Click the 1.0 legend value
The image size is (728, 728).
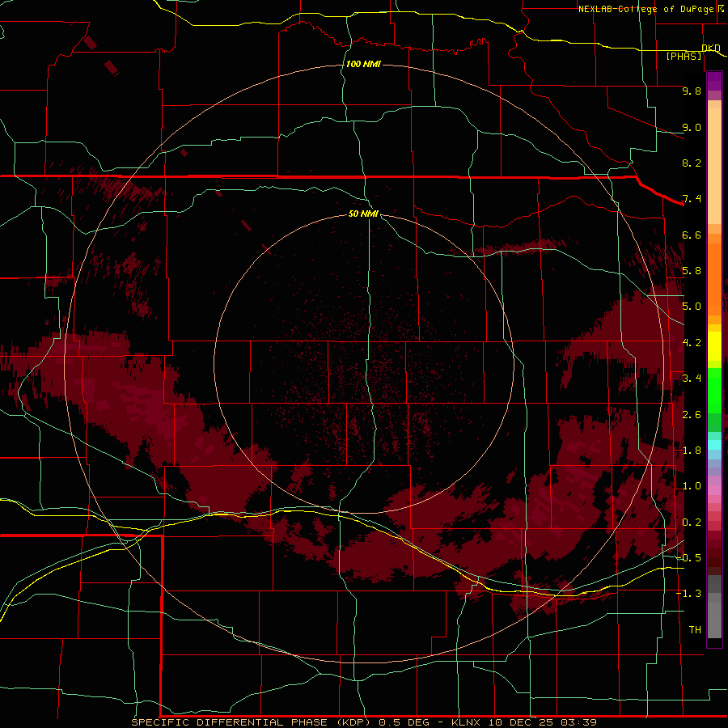[x=692, y=486]
